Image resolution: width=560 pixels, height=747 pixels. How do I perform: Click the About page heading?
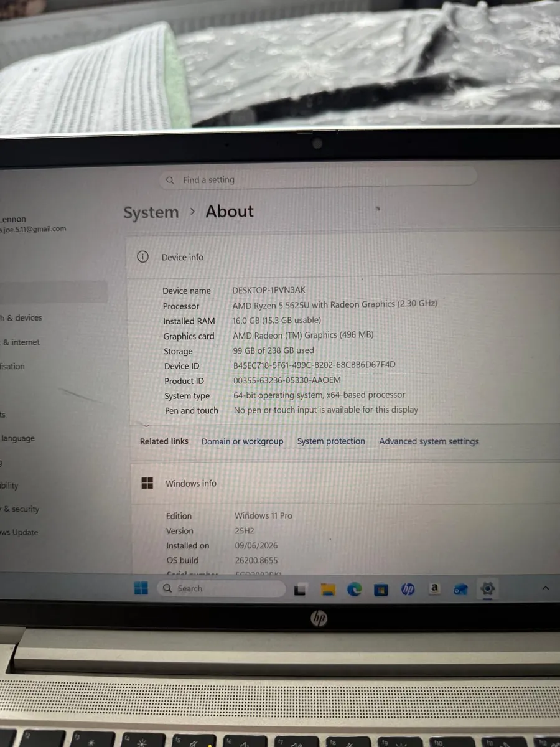[230, 212]
